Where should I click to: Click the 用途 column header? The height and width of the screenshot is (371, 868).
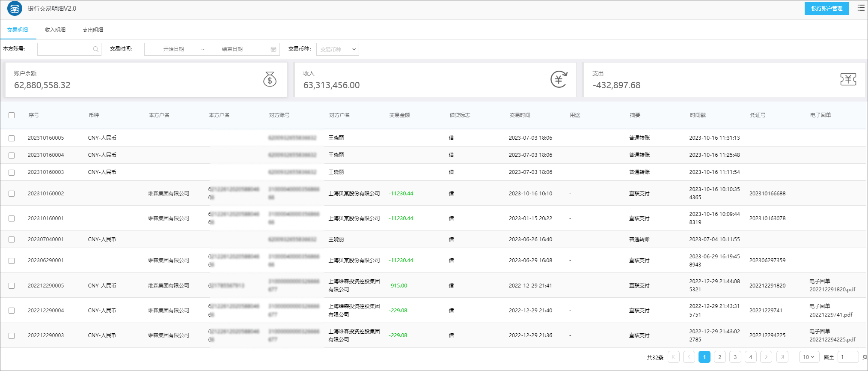coord(575,115)
